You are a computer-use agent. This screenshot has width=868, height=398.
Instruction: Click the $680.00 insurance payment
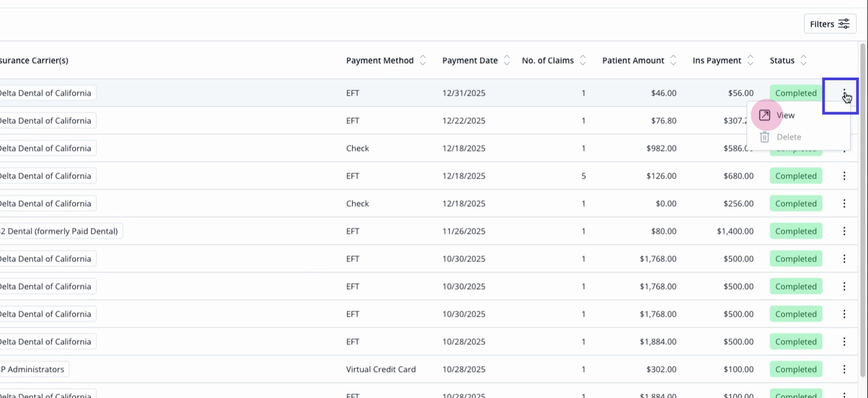tap(738, 176)
